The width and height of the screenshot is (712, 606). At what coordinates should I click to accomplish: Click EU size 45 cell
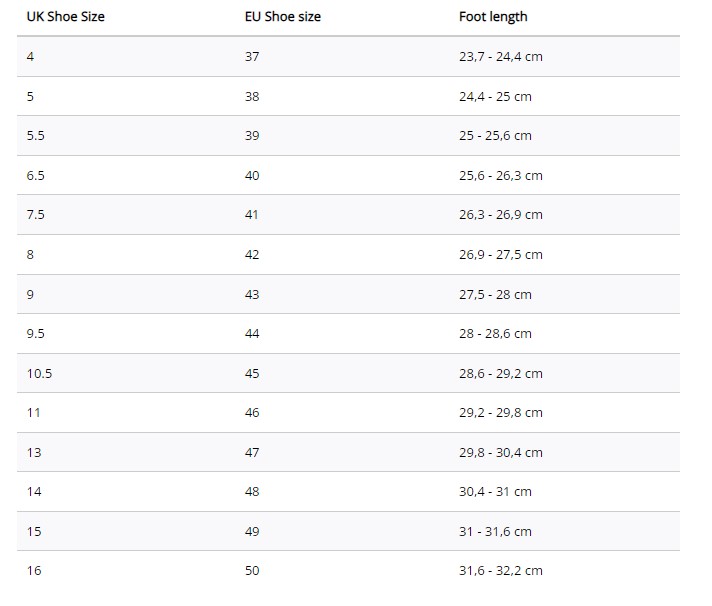(x=252, y=373)
